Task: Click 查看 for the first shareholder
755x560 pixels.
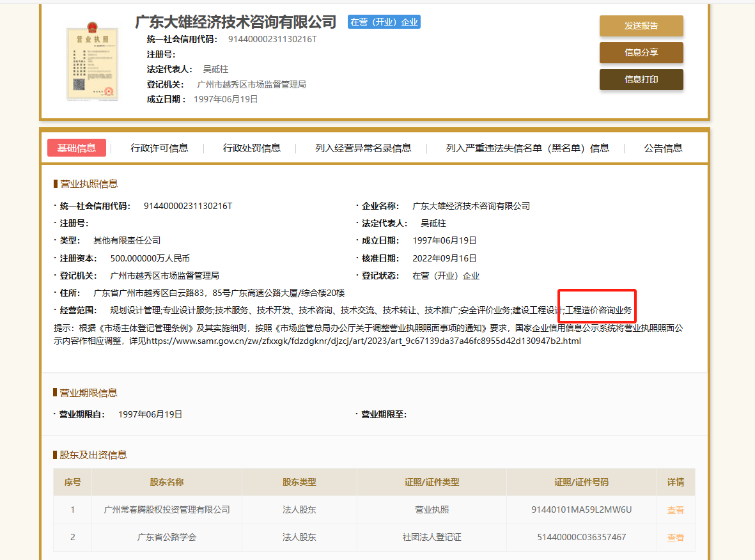Action: [x=675, y=509]
